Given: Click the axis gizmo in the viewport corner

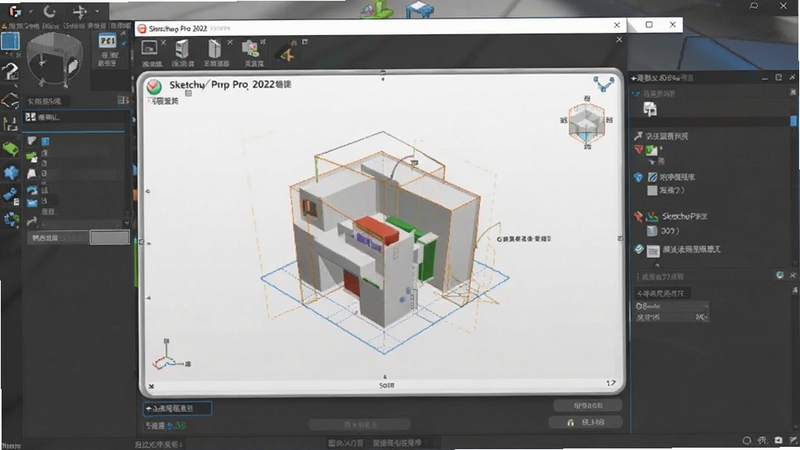Looking at the screenshot, I should [x=171, y=355].
